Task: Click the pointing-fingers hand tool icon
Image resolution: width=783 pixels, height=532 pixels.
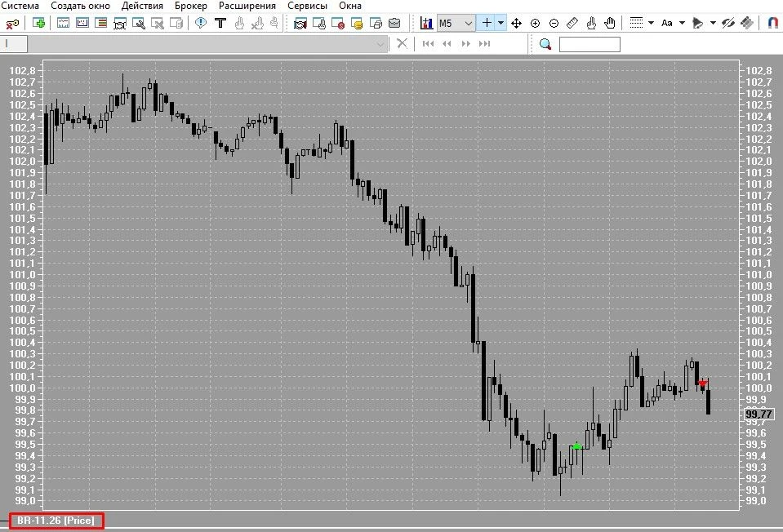Action: 591,23
